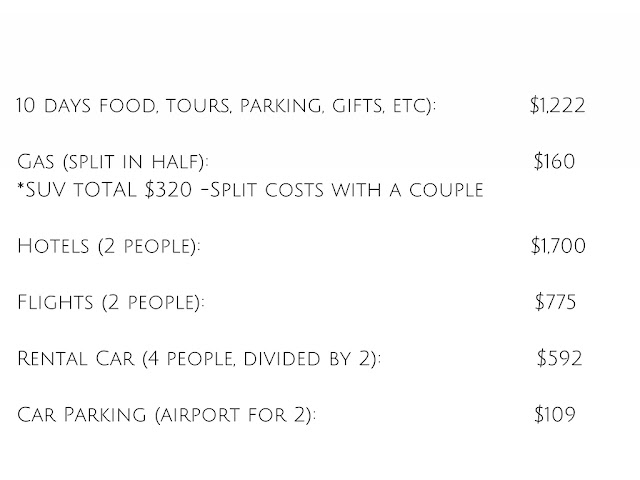Screen dimensions: 640x480
Task: Select the $160 gas amount
Action: point(555,161)
